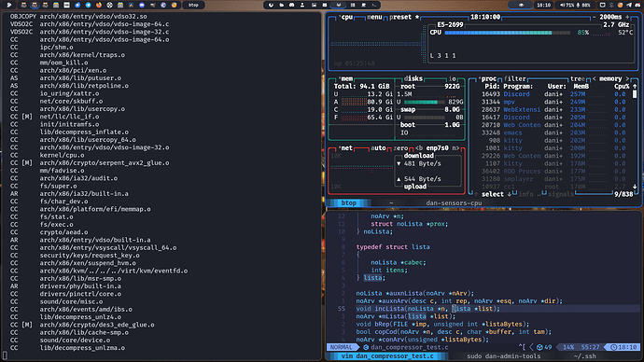
Task: Select the Discord workspace icon in top bar
Action: (291, 5)
